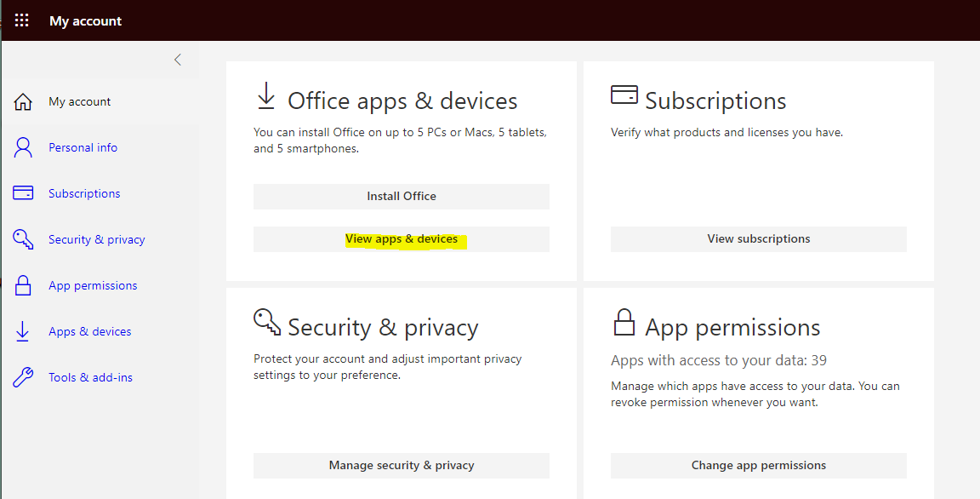This screenshot has height=499, width=980.
Task: Click the Install Office button
Action: coord(402,197)
